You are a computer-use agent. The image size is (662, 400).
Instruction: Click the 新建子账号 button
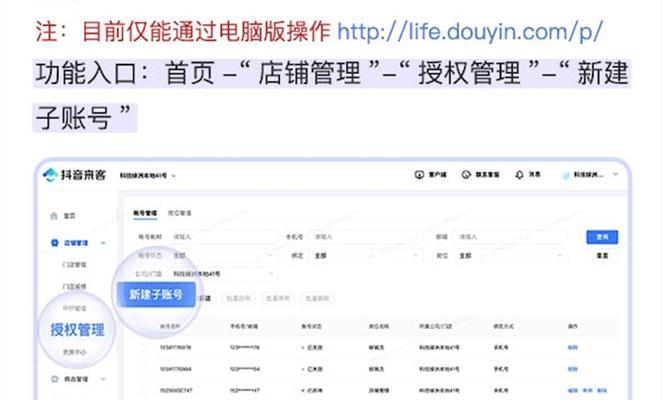(156, 294)
